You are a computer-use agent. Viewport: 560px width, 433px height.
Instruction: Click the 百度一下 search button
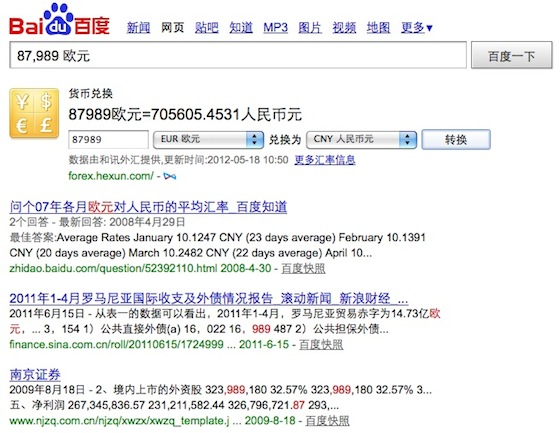512,55
